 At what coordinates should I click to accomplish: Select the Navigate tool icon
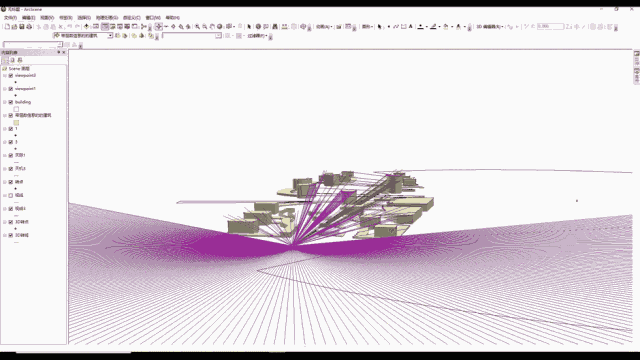pos(158,27)
